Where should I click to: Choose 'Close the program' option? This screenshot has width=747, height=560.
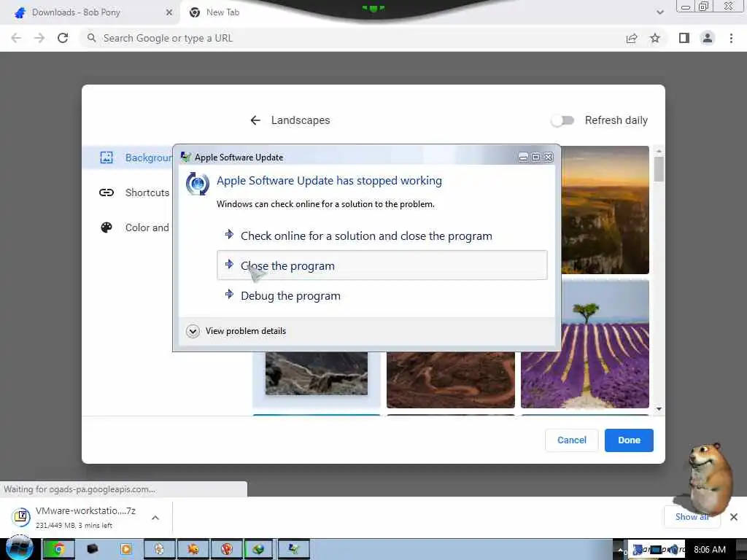382,265
